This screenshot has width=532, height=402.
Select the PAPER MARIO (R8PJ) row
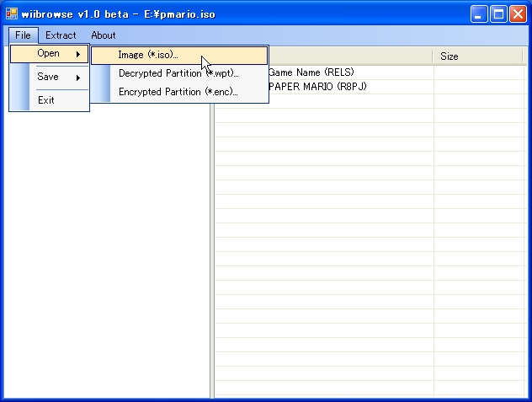tap(370, 87)
